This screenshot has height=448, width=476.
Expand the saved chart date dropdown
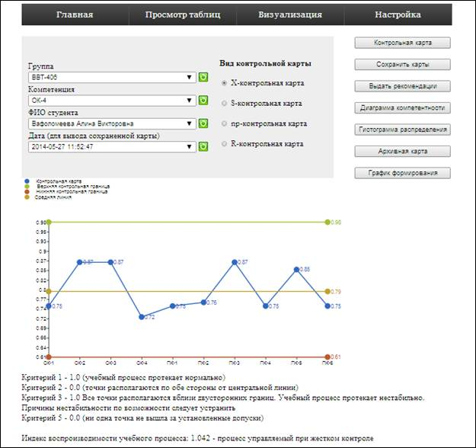(112, 146)
